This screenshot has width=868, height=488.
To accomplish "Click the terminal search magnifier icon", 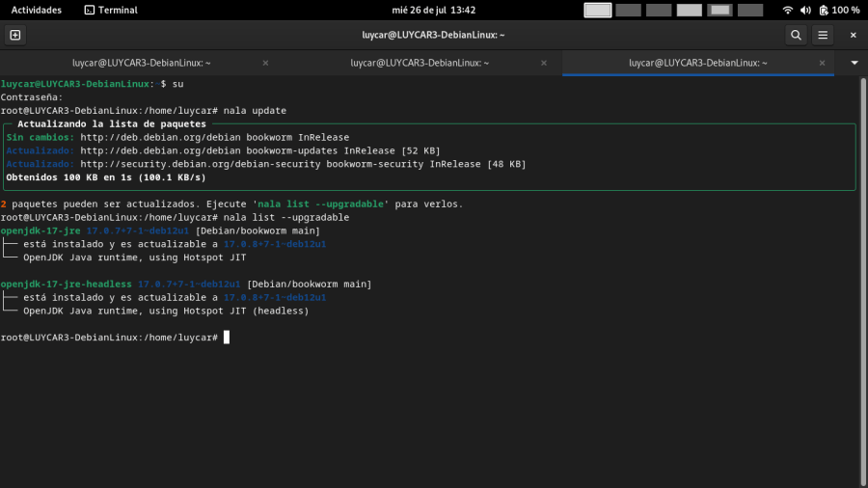I will (796, 35).
